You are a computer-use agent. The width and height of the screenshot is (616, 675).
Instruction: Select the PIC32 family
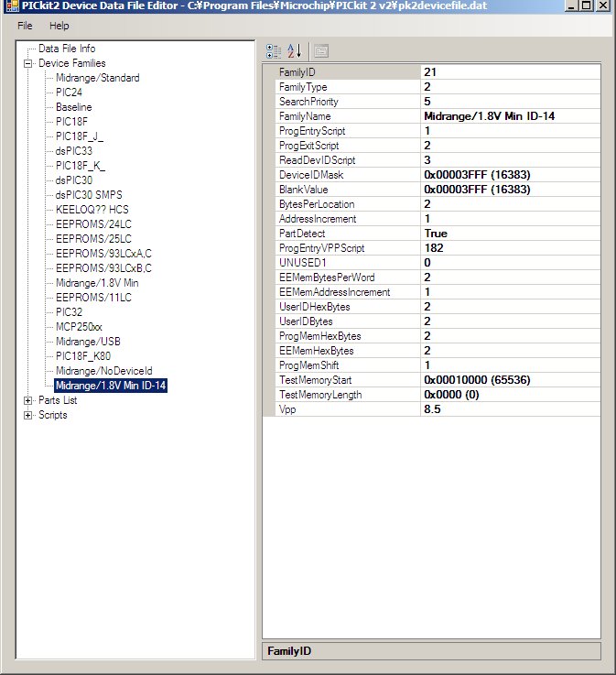69,312
